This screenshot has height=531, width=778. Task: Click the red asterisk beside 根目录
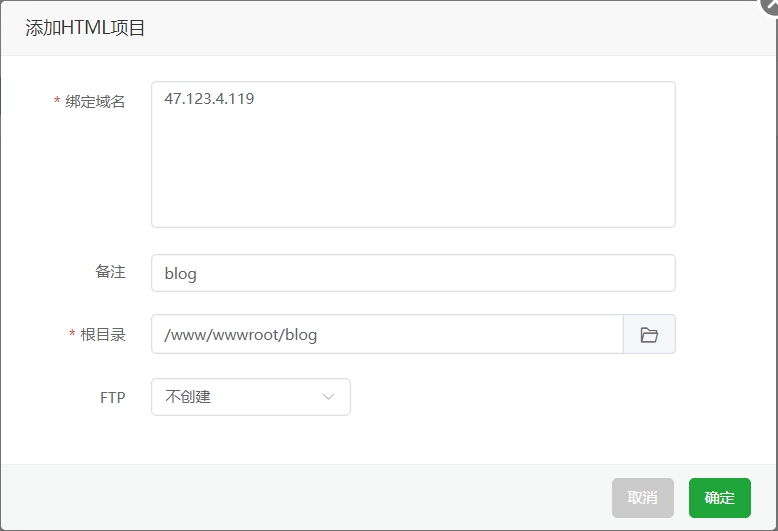click(x=72, y=335)
